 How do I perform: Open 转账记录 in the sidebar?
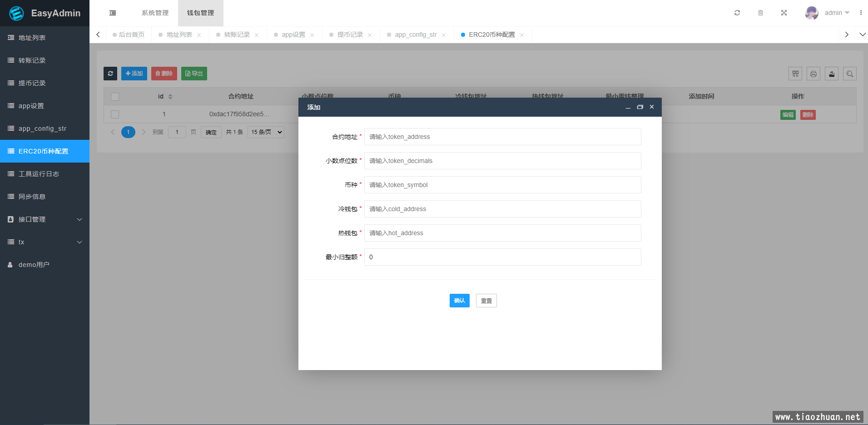pyautogui.click(x=45, y=60)
